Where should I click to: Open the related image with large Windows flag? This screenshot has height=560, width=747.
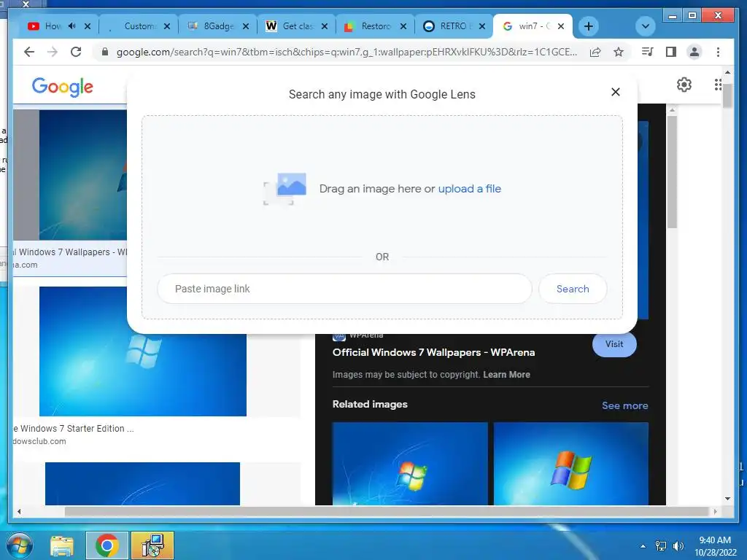(570, 463)
